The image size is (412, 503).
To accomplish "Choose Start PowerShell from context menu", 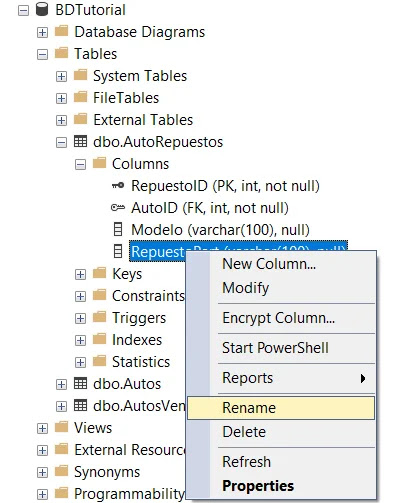I will coord(281,348).
